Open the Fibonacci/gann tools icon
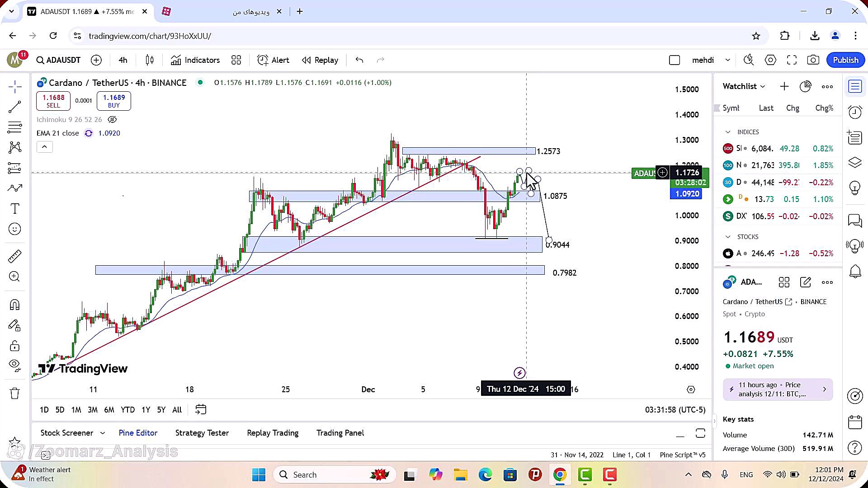The width and height of the screenshot is (868, 488). tap(14, 127)
